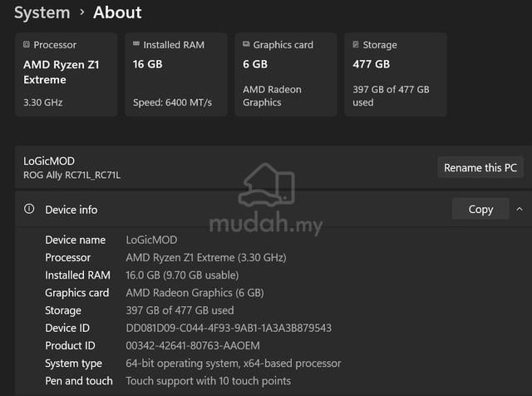
Task: Open the Graphics card 6 GB card
Action: pyautogui.click(x=286, y=75)
